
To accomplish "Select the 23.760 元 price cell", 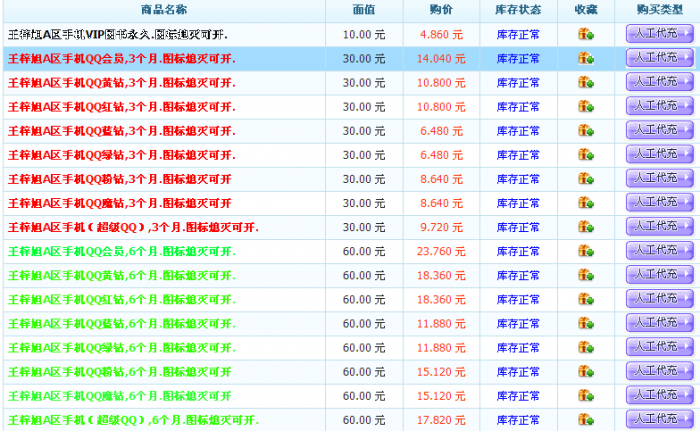I will (x=441, y=251).
